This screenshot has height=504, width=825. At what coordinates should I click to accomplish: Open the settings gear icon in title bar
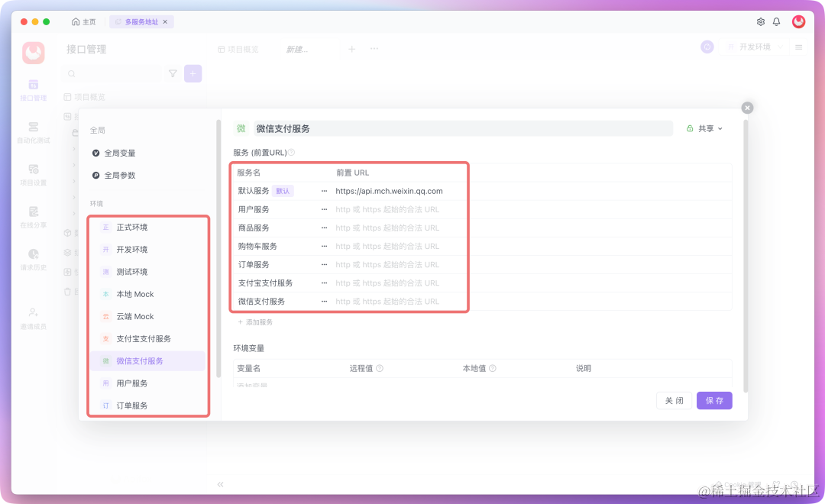pyautogui.click(x=760, y=21)
